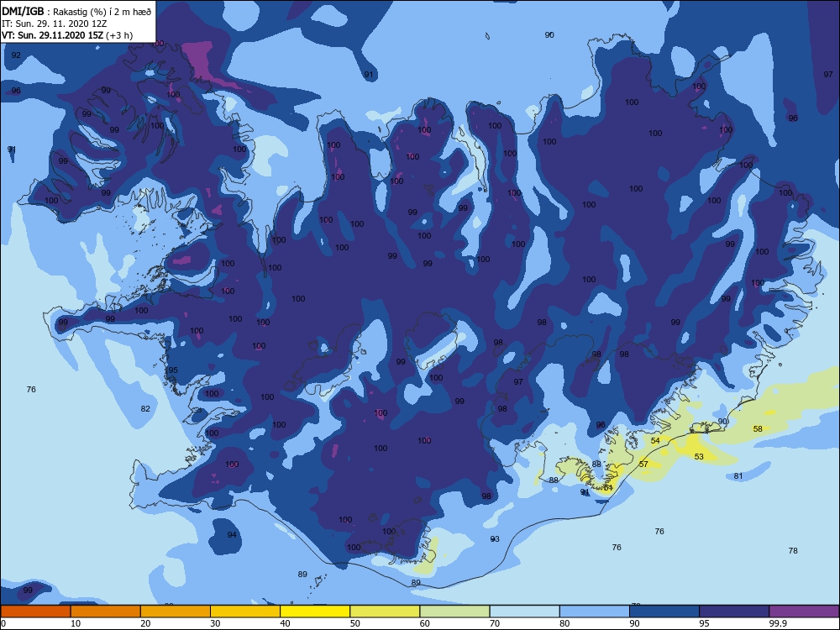This screenshot has width=840, height=630.
Task: Click the '99.9' legend tick label
Action: (x=777, y=623)
